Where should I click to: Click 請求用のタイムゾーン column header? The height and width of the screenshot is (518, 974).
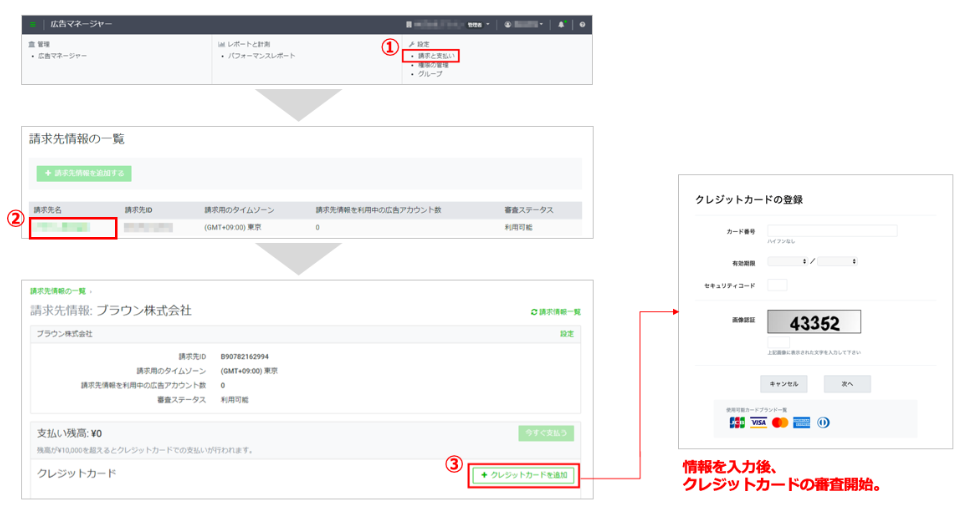[x=239, y=210]
